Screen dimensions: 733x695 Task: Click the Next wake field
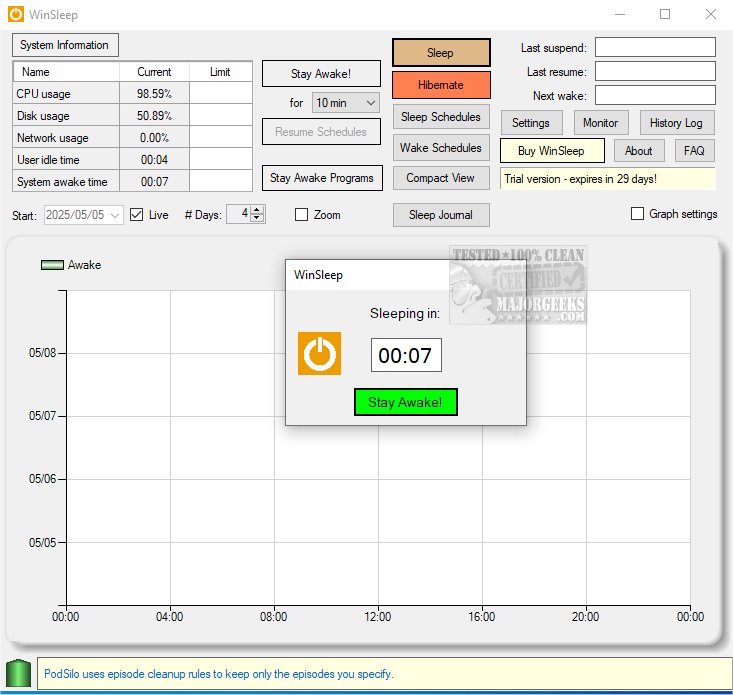(x=655, y=95)
